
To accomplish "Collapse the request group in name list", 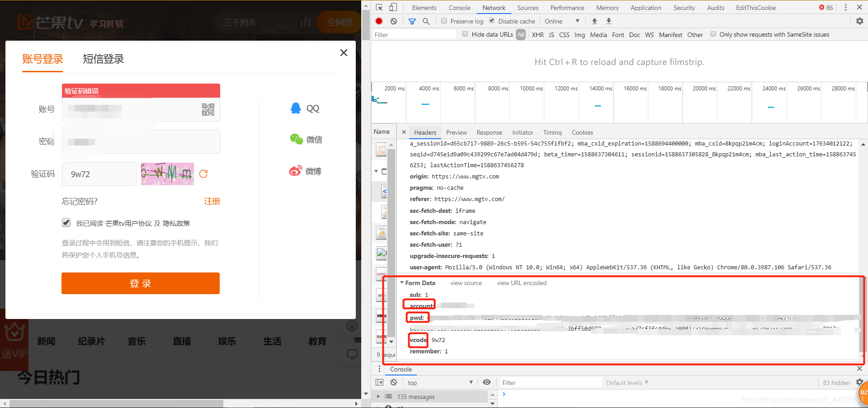I will click(x=376, y=171).
